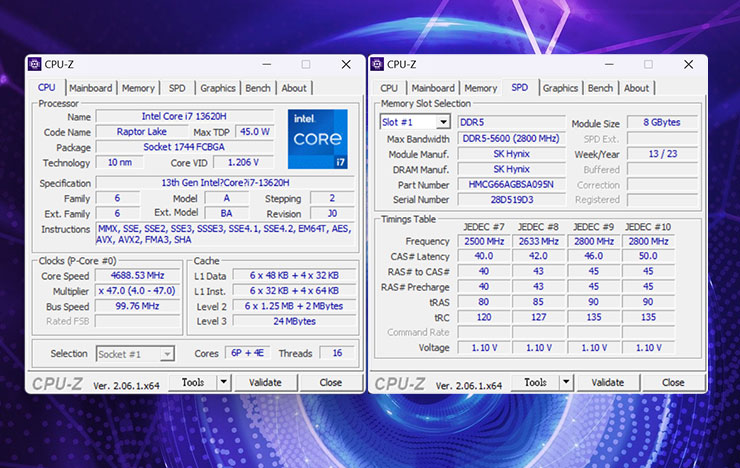Expand Tools dropdown arrow in left window
740x468 pixels.
[224, 382]
